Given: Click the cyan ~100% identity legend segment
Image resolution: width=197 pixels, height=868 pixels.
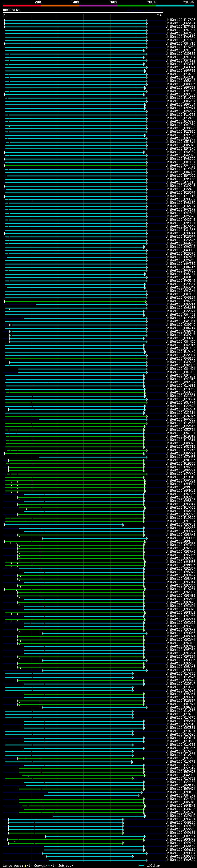Looking at the screenshot, I should (175, 6).
